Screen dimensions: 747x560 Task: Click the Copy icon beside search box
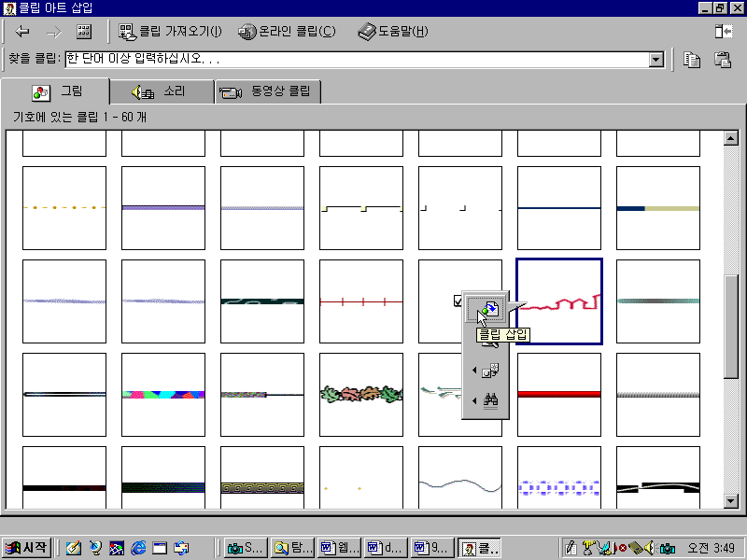(692, 60)
